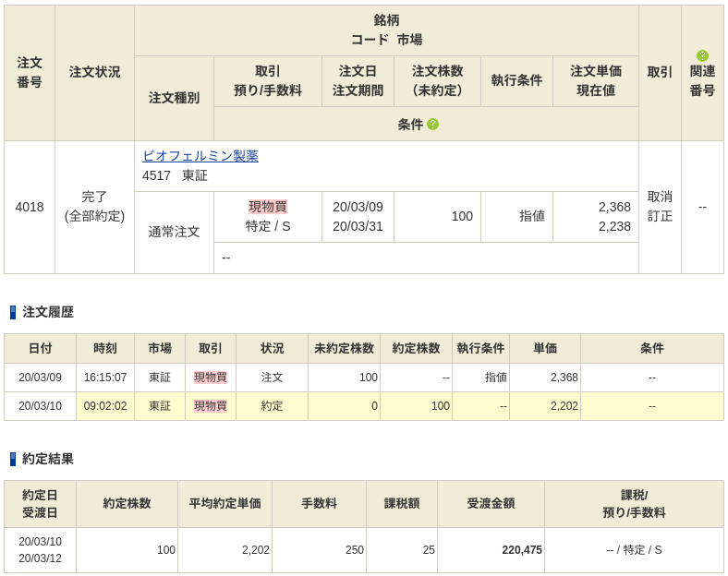Click 注文状況 column header

pos(94,72)
